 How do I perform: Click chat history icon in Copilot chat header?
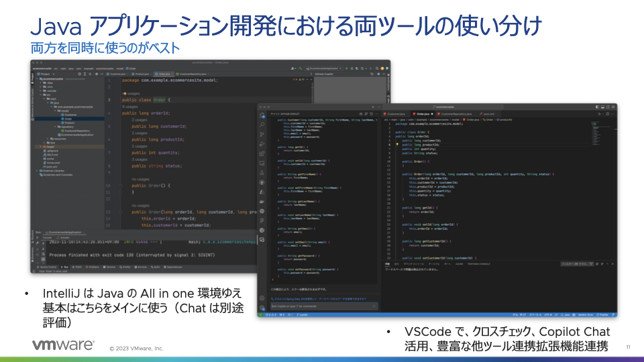pos(371,114)
